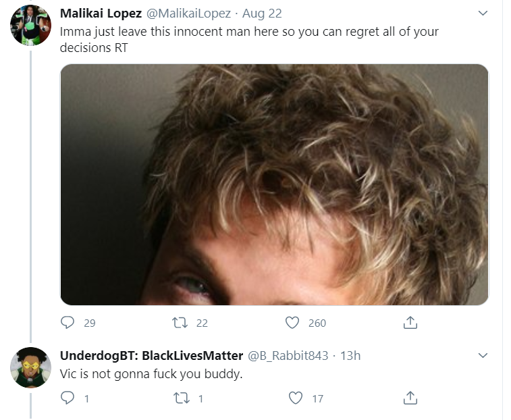Reply to UnderdogBT's comment
This screenshot has width=511, height=420.
click(x=68, y=398)
